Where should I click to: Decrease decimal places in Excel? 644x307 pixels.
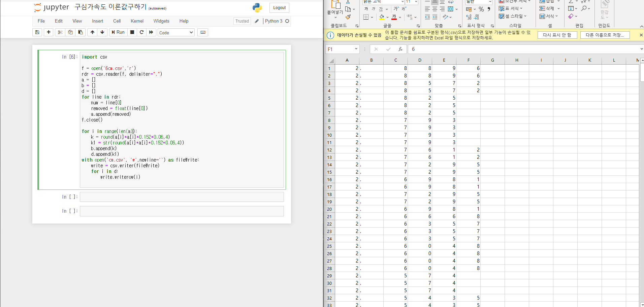pos(477,17)
